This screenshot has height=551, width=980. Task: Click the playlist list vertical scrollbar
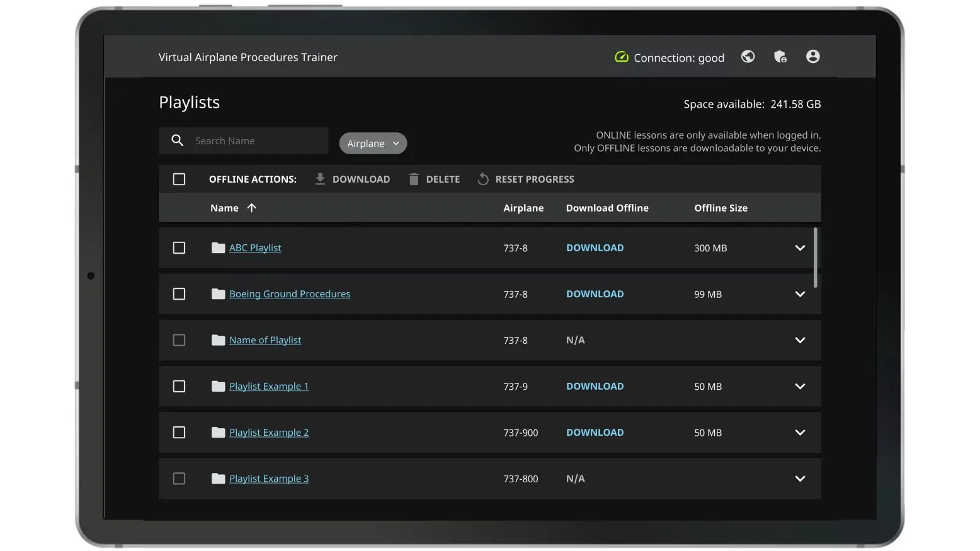tap(816, 258)
